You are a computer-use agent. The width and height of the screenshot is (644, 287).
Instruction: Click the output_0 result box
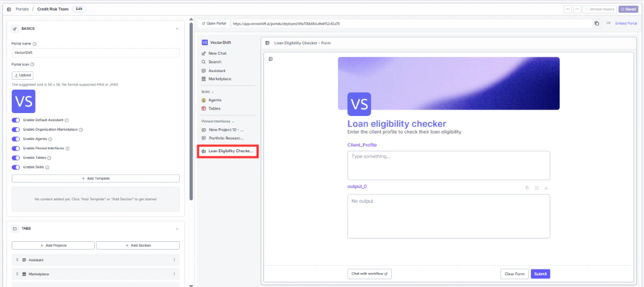pyautogui.click(x=448, y=216)
